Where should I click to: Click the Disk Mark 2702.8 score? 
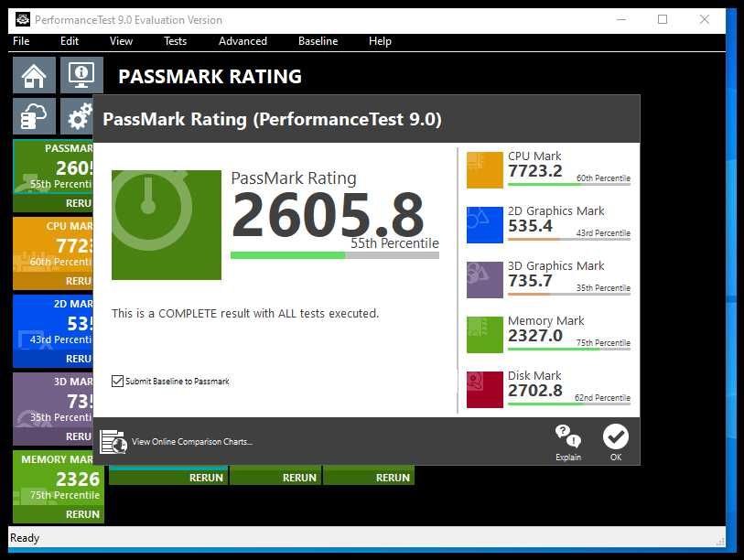pos(535,391)
